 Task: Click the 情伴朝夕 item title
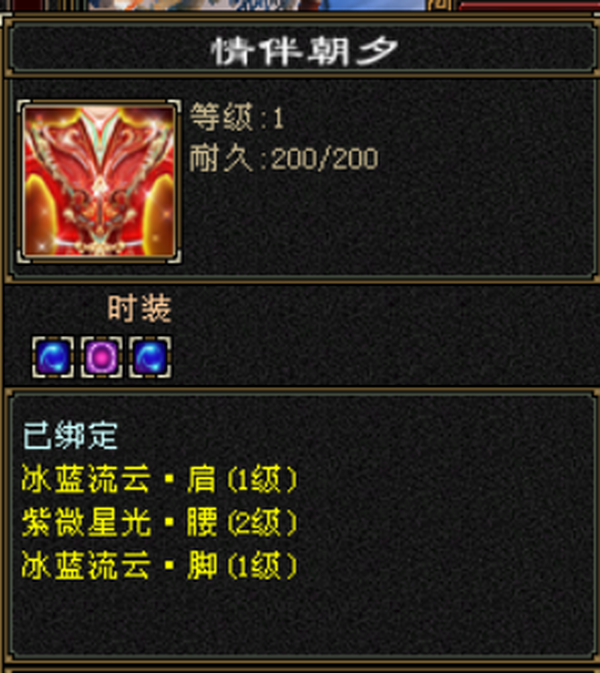tap(305, 51)
